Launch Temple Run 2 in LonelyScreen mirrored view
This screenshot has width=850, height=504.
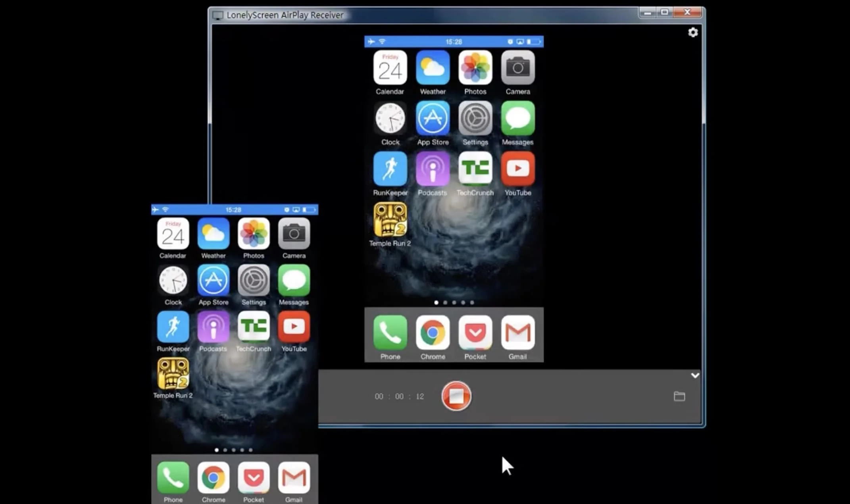pos(390,219)
